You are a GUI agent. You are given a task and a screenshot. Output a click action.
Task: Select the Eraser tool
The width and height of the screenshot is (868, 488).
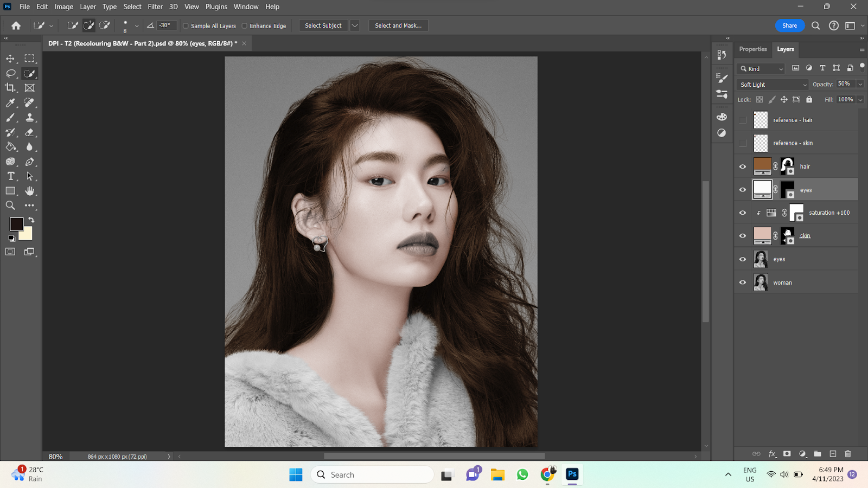point(30,132)
